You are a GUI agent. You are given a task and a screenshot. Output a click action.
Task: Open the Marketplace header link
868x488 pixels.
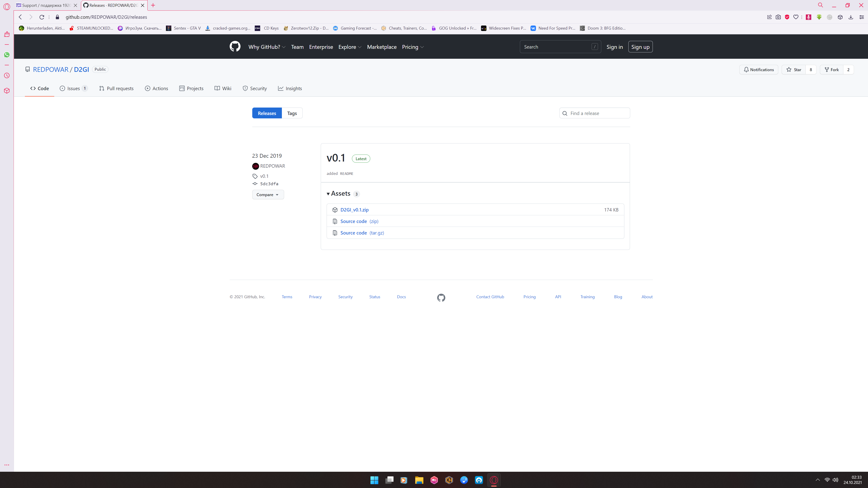[382, 47]
